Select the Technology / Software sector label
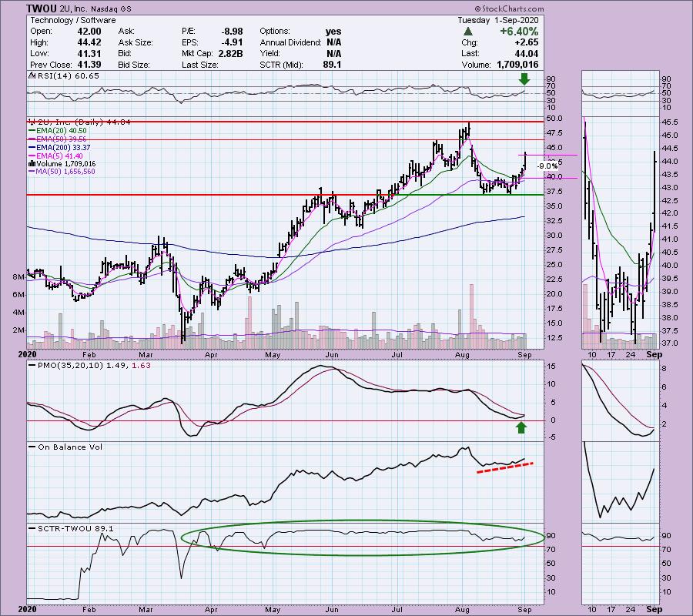The image size is (693, 616). point(73,20)
